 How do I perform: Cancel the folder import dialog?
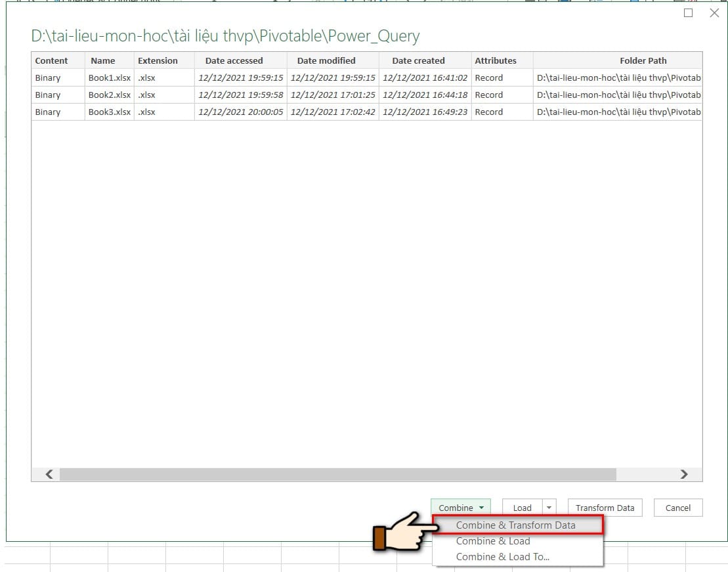(677, 508)
